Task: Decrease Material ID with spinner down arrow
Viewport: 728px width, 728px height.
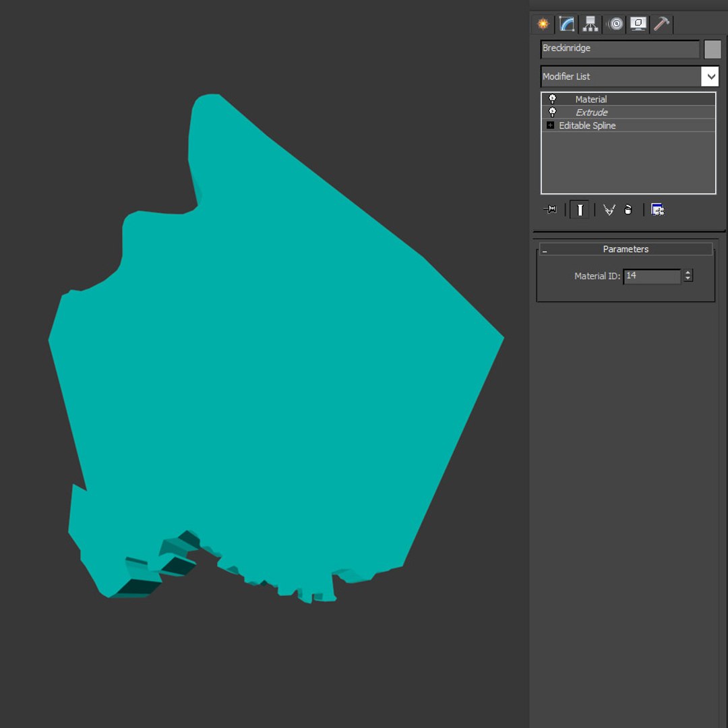Action: point(688,279)
